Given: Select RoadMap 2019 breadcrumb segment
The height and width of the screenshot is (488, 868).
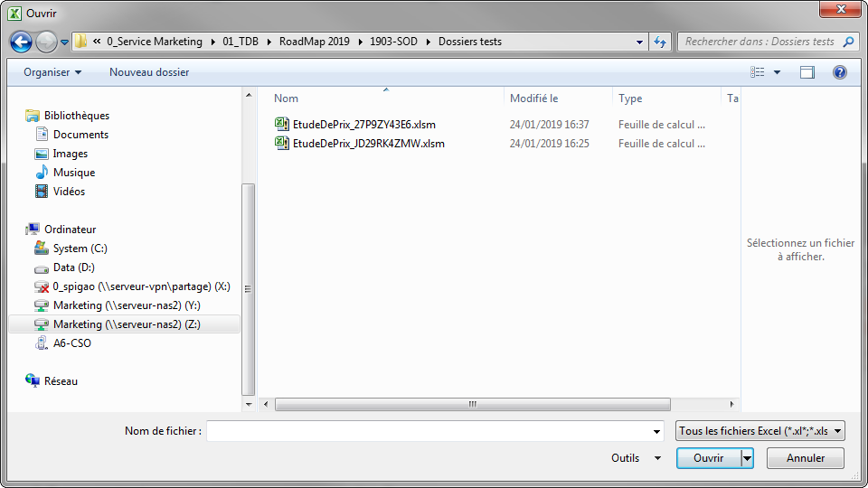Looking at the screenshot, I should (x=315, y=42).
